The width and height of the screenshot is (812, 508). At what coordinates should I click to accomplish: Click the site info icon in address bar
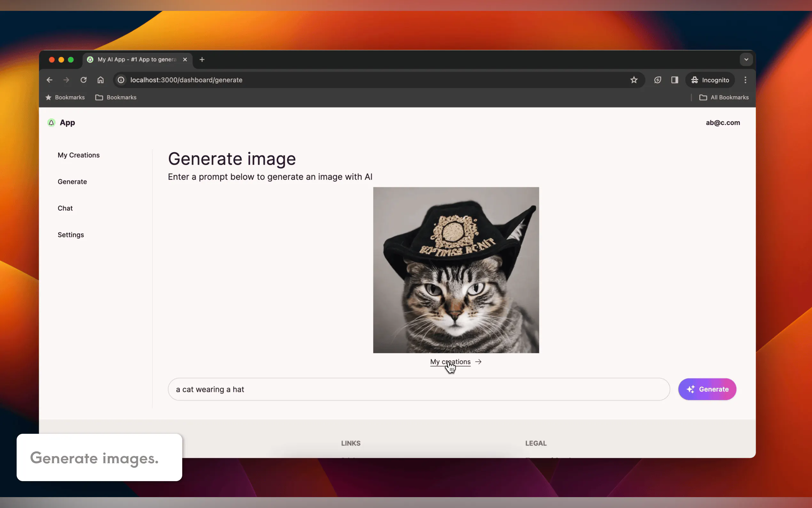(121, 80)
